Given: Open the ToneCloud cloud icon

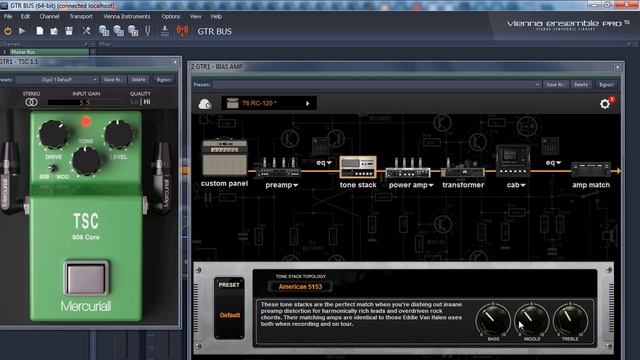Looking at the screenshot, I should (x=205, y=104).
